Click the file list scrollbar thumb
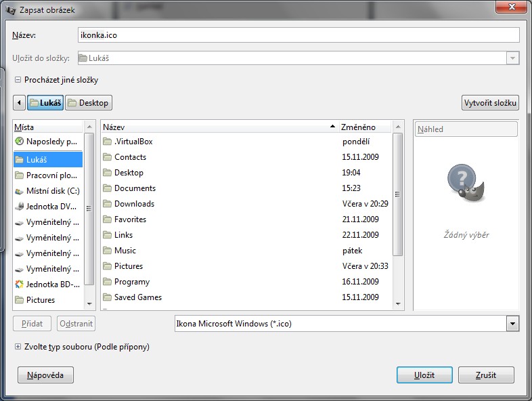 coord(398,194)
